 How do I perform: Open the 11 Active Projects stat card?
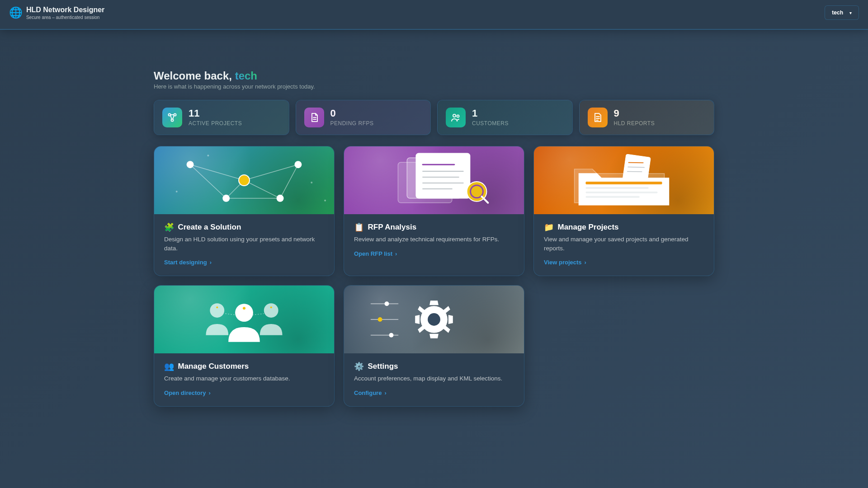[x=222, y=117]
